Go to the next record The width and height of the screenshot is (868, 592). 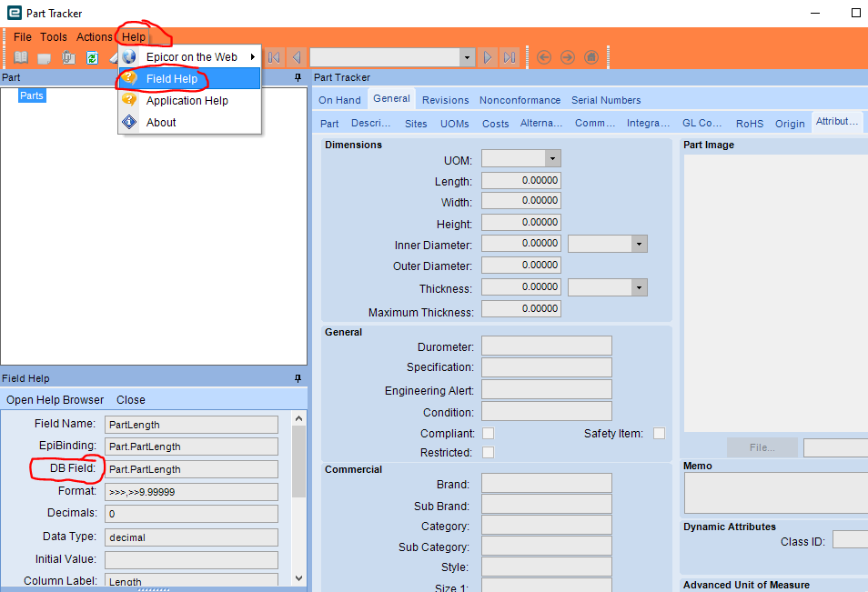pos(487,57)
